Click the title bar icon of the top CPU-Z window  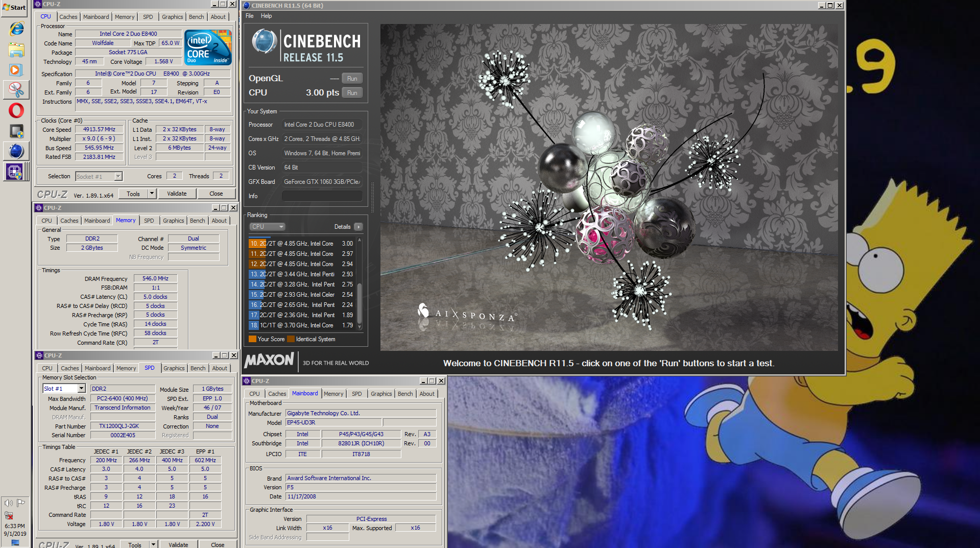[x=38, y=4]
